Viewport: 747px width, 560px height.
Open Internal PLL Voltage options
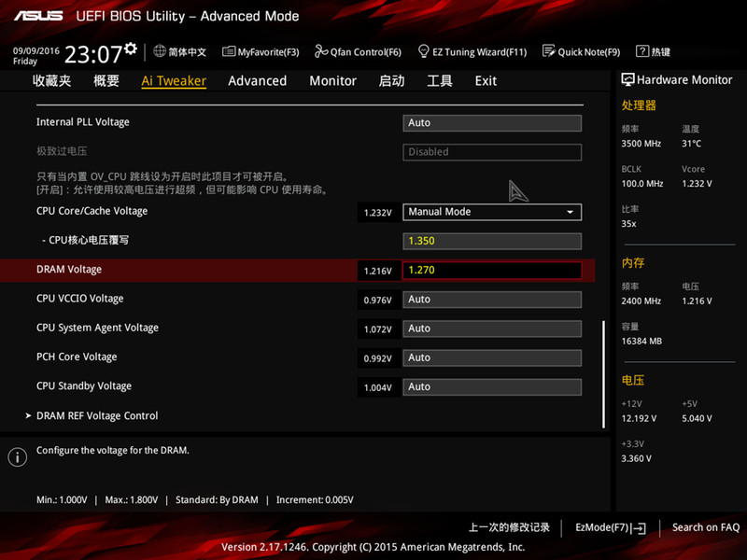pyautogui.click(x=492, y=122)
